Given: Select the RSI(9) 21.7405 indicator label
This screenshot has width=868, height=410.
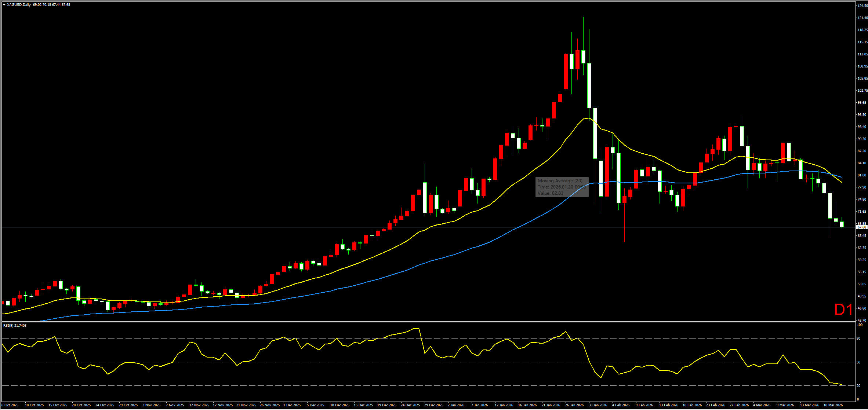Looking at the screenshot, I should [x=15, y=325].
